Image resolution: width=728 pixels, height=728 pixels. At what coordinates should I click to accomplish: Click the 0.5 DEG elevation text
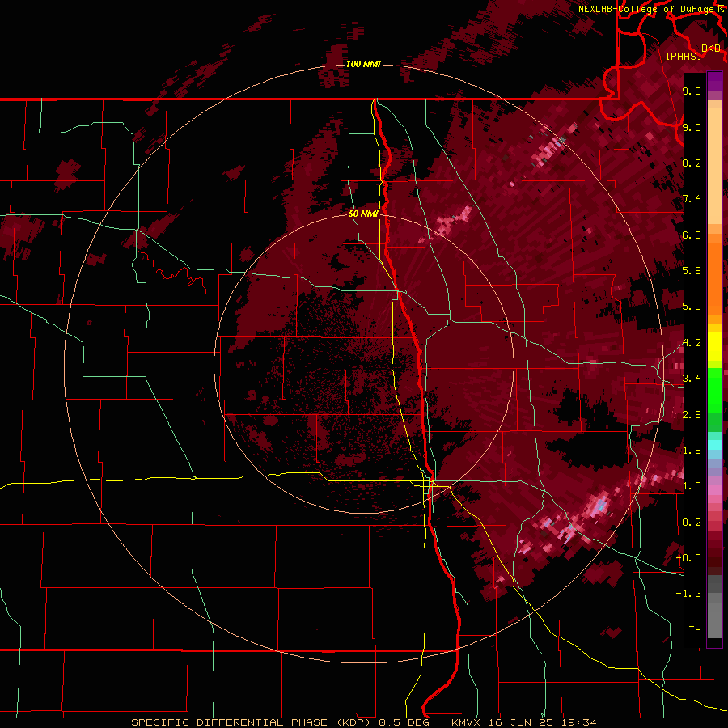coord(403,722)
